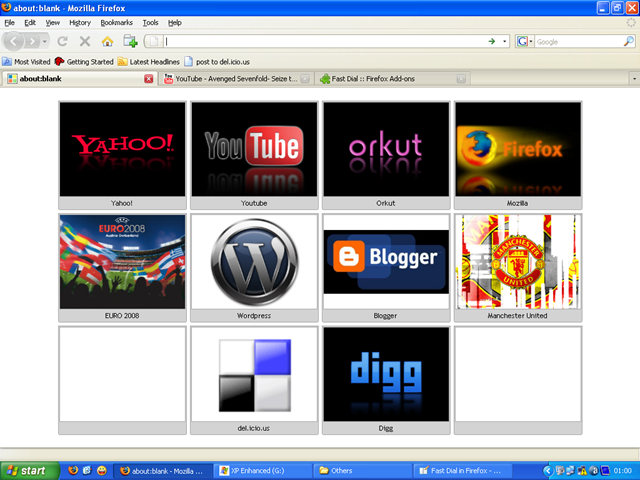Open the Youtube speed dial thumbnail
This screenshot has height=480, width=640.
pos(254,155)
